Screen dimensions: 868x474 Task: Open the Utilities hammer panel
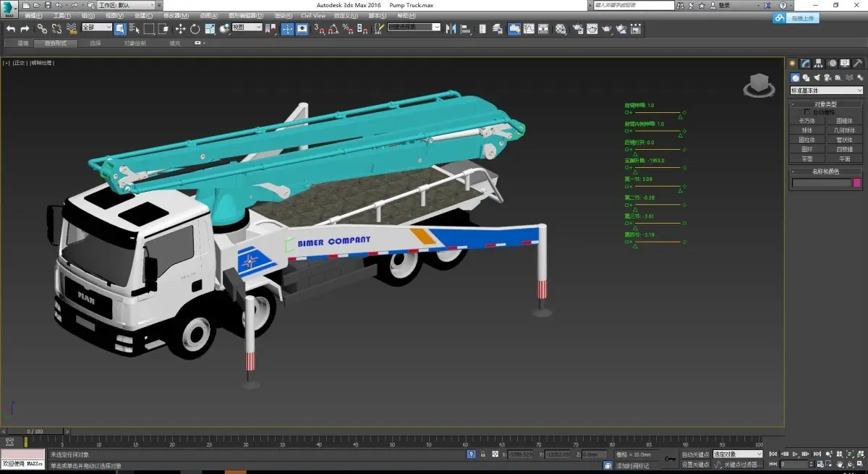tap(857, 64)
